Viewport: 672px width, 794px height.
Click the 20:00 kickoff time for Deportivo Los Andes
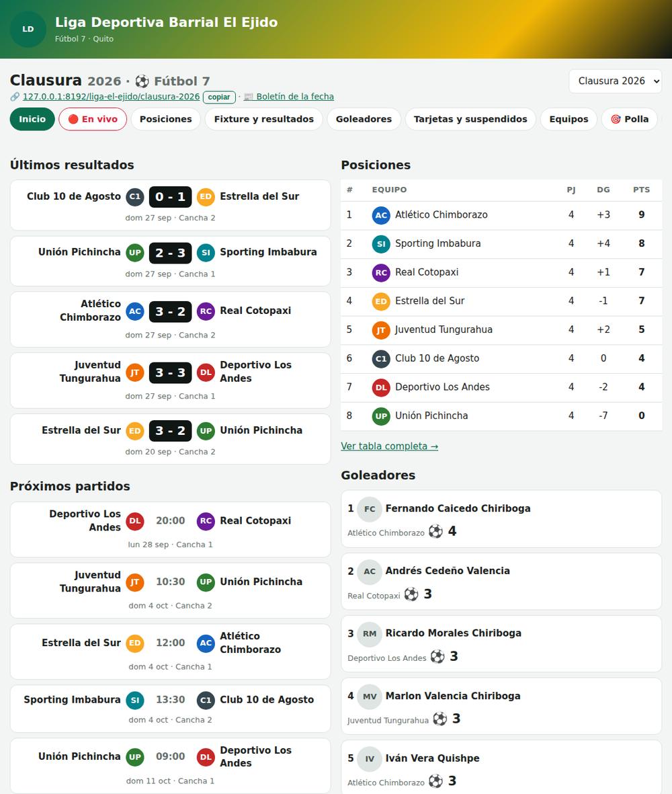[171, 520]
